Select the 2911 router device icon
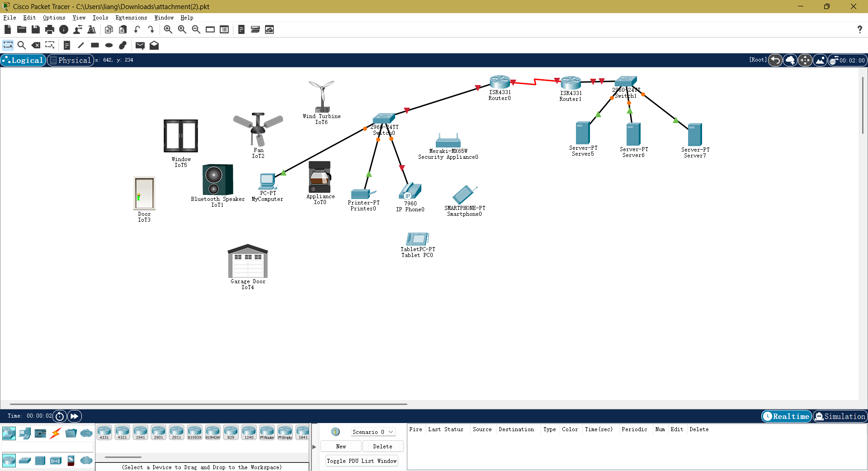868x471 pixels. pos(176,432)
